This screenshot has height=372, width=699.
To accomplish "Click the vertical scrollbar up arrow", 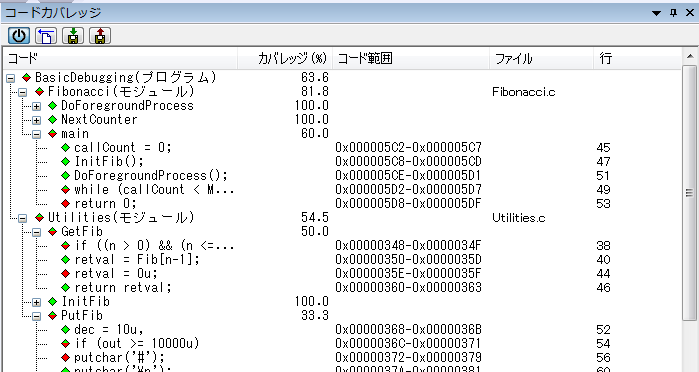I will tap(689, 57).
